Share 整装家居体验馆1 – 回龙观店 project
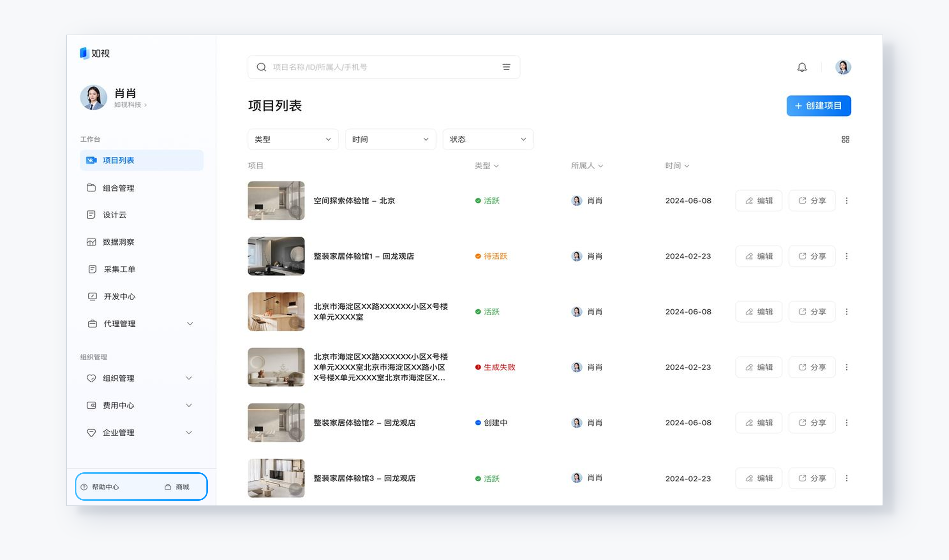Screen dimensions: 949x560 (812, 256)
